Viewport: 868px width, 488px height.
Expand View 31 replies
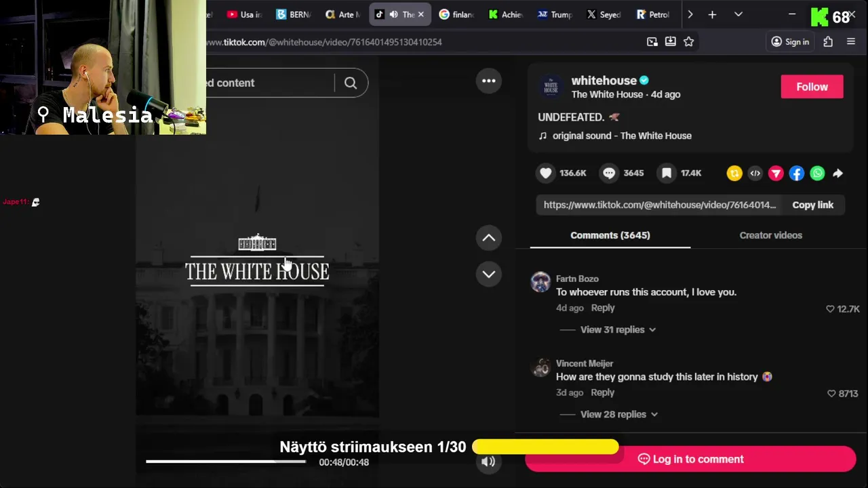point(618,329)
